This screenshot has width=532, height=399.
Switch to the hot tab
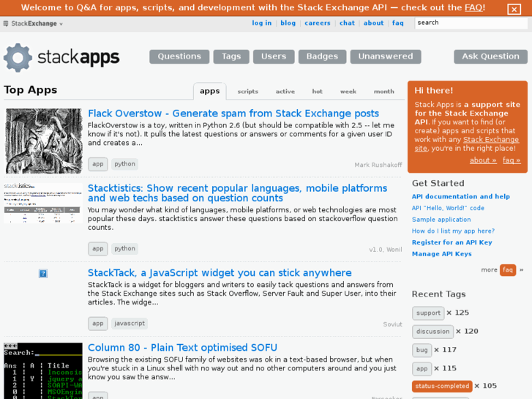[318, 92]
